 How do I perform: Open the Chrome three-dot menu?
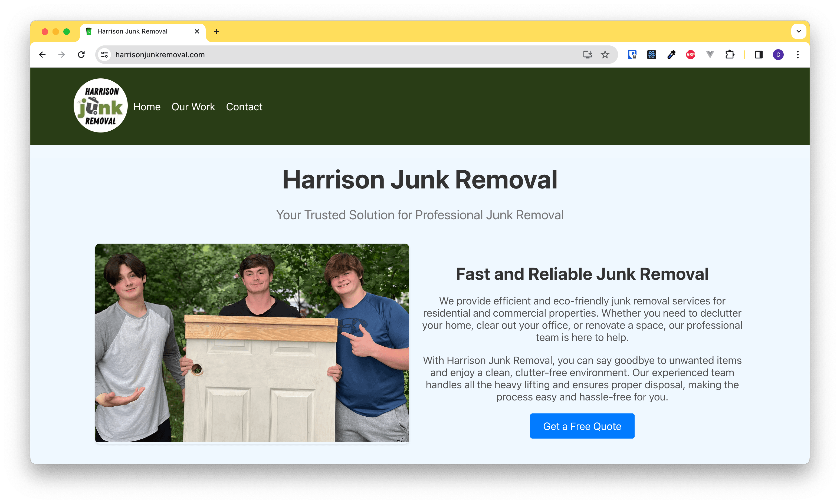tap(798, 55)
